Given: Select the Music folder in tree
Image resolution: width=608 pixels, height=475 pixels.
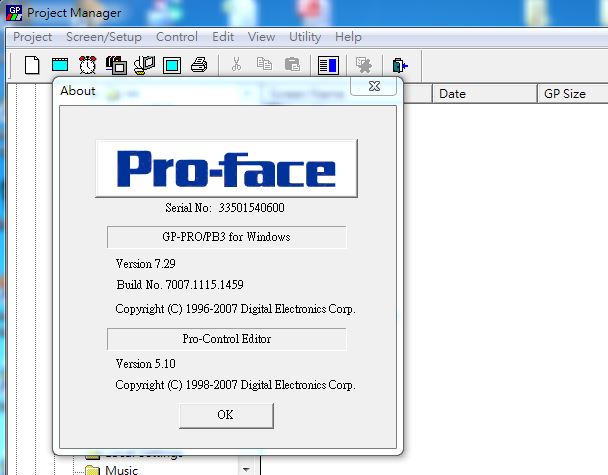Looking at the screenshot, I should point(121,469).
